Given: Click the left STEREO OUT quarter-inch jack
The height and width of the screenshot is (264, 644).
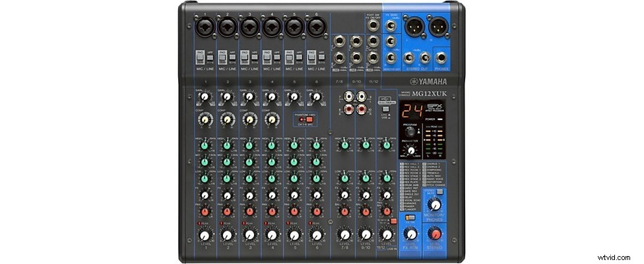Looking at the screenshot, I should click(408, 57).
